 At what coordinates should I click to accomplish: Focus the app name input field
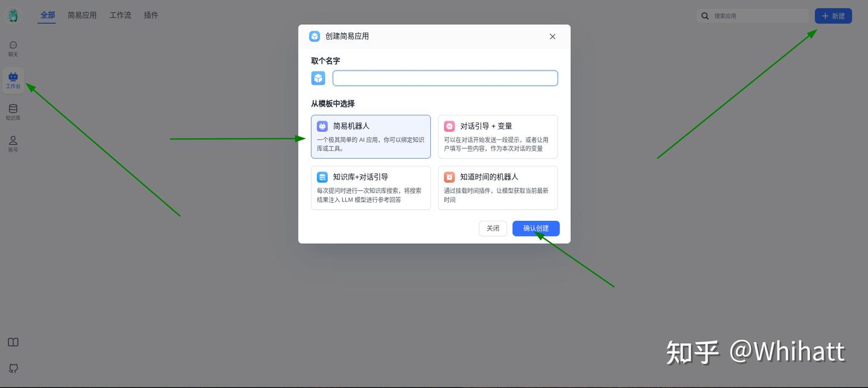coord(445,78)
